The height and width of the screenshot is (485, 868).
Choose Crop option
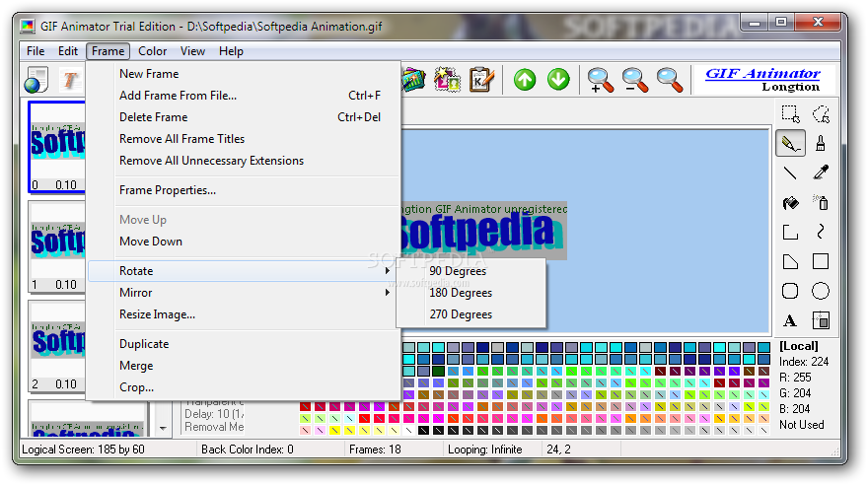(x=243, y=387)
